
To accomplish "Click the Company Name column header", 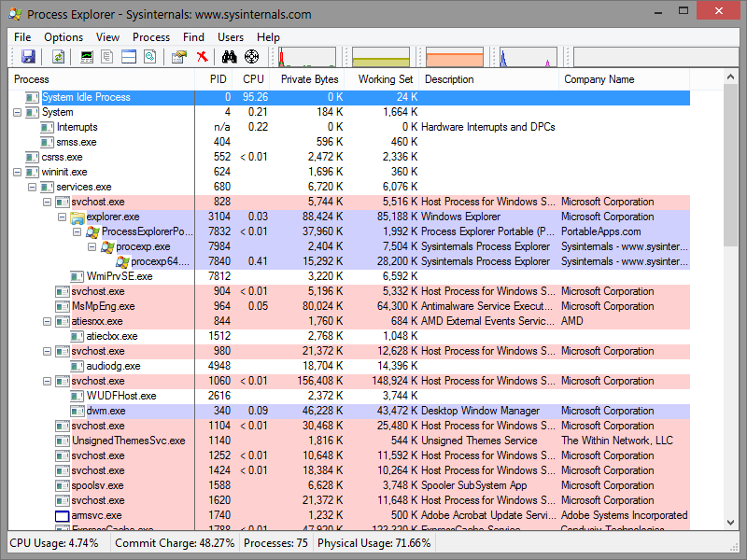I will click(x=599, y=79).
